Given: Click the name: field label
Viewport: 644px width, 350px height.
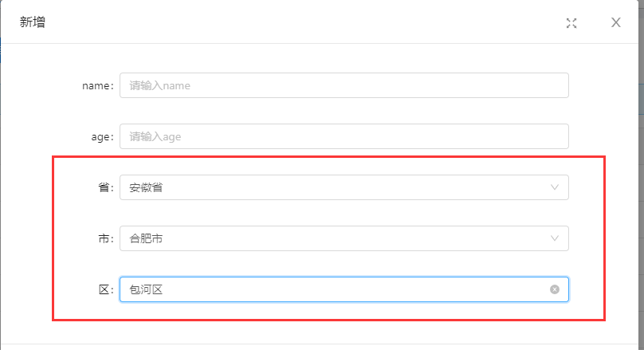Looking at the screenshot, I should point(99,85).
